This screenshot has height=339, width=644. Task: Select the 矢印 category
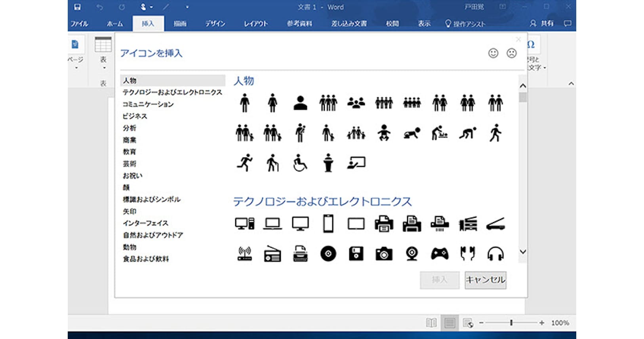pyautogui.click(x=130, y=211)
